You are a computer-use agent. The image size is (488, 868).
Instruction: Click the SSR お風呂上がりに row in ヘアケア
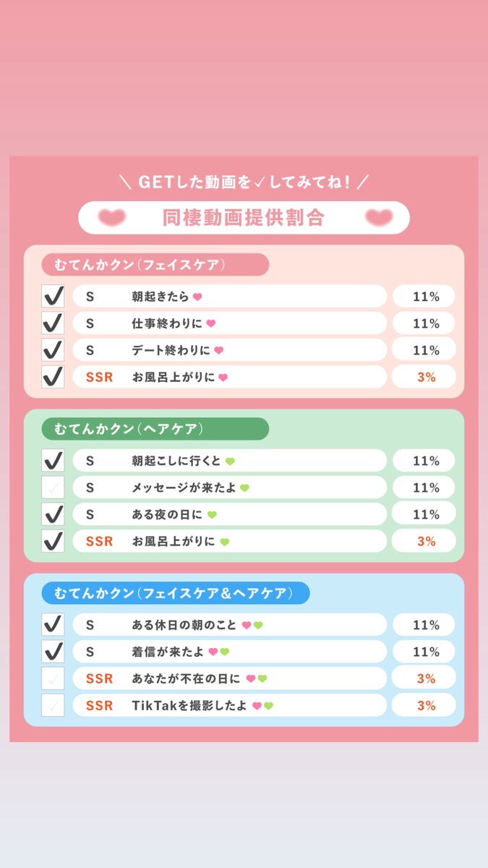(230, 541)
